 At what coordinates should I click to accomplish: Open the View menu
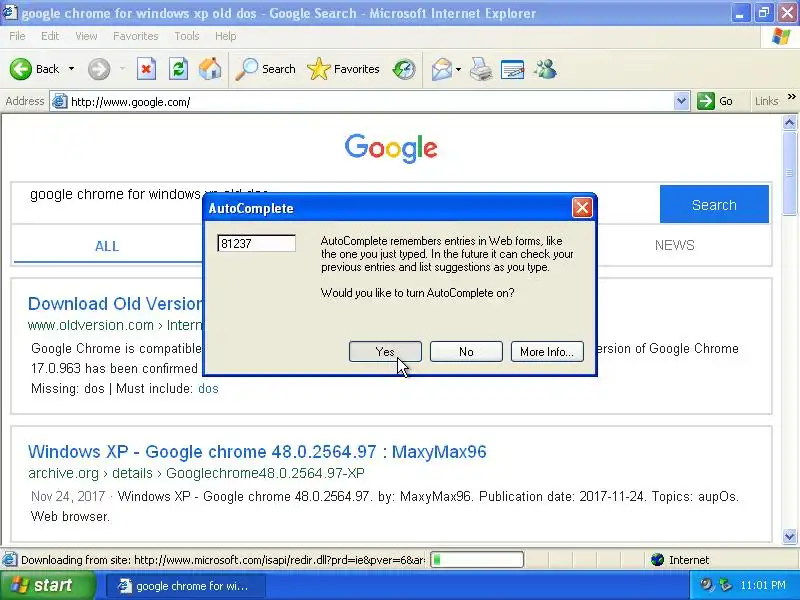[86, 36]
